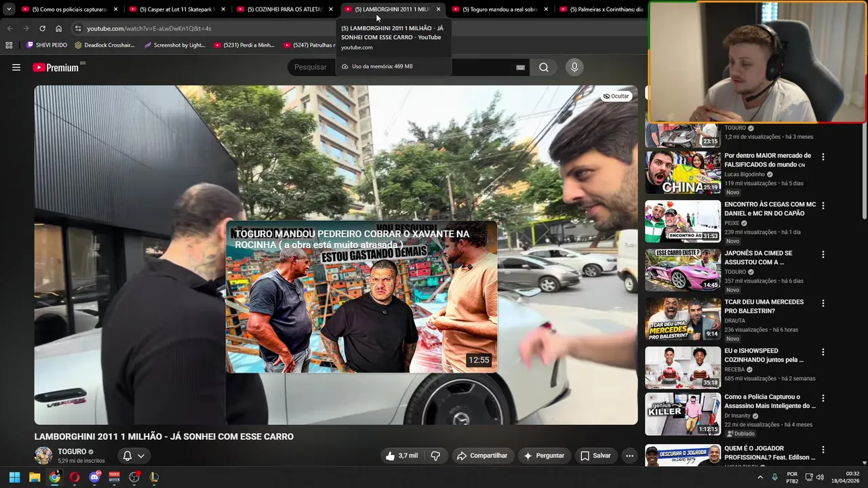Open options menu for 'JAPONÊS DA CIMED' video
868x488 pixels.
coord(823,254)
